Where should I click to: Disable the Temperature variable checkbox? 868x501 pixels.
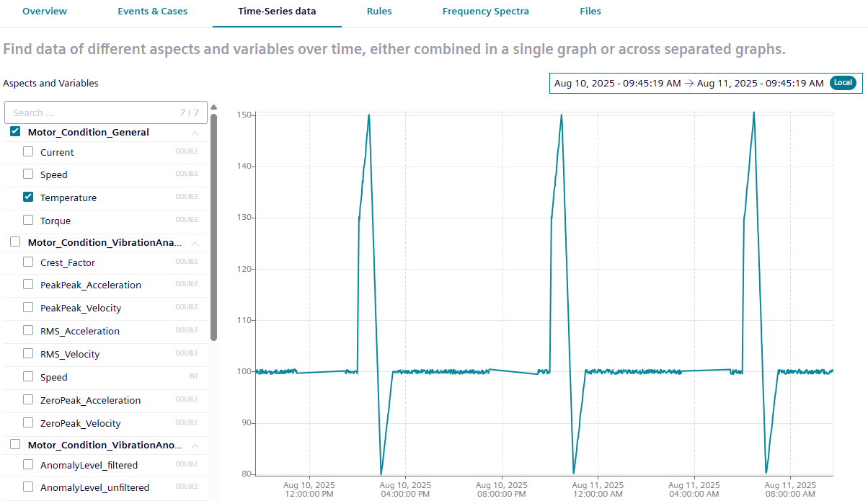pos(28,197)
